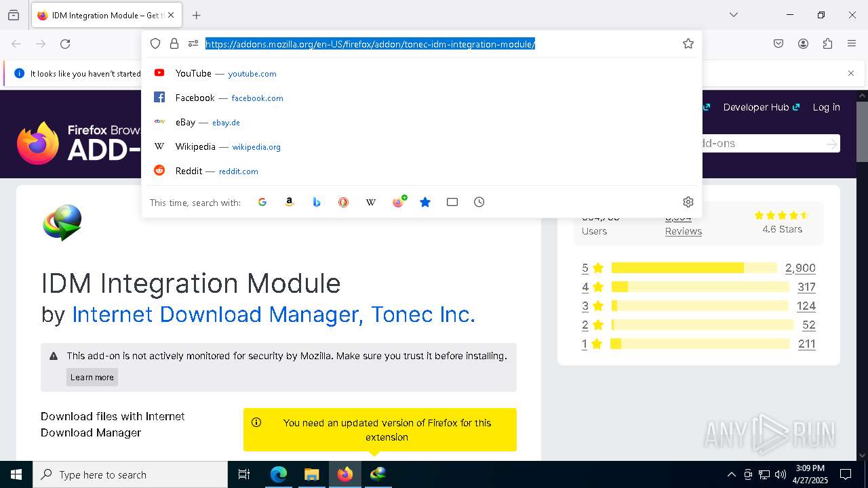Search this time with Google
The height and width of the screenshot is (488, 868).
click(x=262, y=202)
